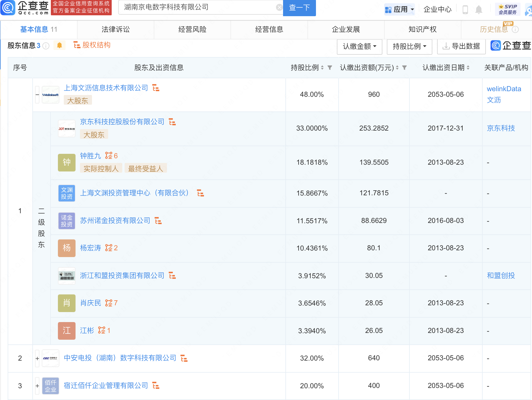Open 京东科技控股股份有限公司 company link
Screen dimensions: 532x400
click(122, 122)
